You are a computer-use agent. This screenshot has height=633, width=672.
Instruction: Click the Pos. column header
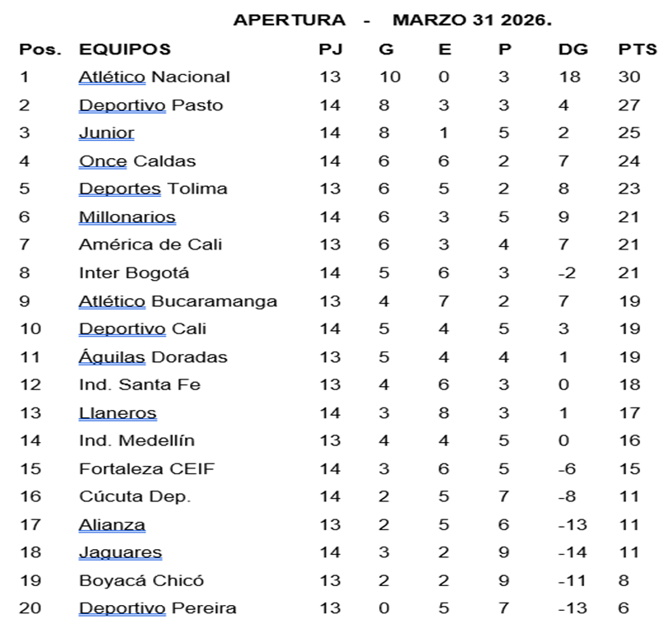[x=40, y=49]
